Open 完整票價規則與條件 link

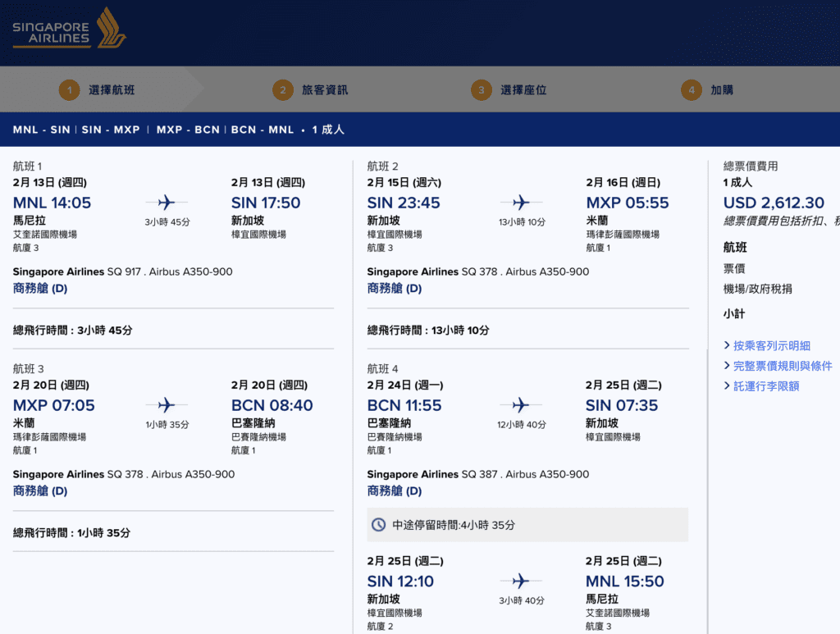783,366
